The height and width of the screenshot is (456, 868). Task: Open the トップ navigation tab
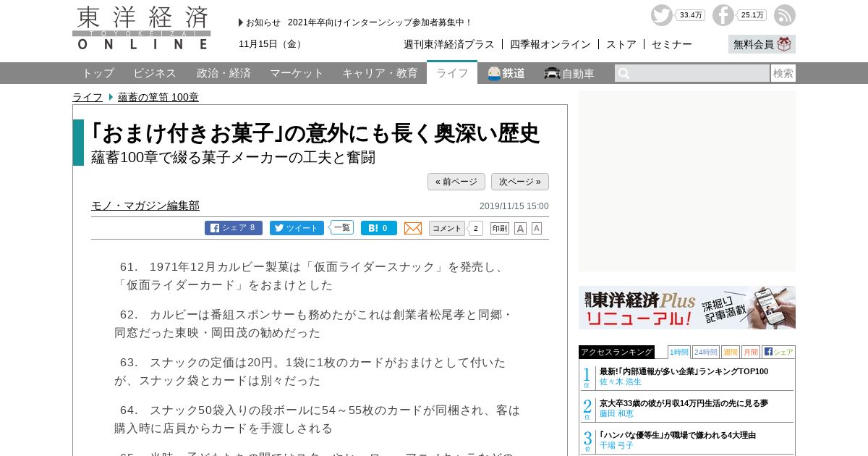(98, 73)
